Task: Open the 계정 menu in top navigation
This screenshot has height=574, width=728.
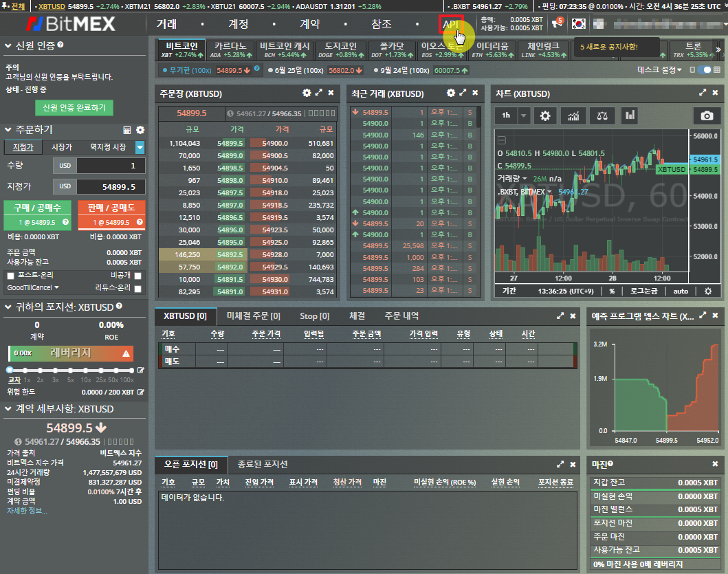Action: [238, 24]
